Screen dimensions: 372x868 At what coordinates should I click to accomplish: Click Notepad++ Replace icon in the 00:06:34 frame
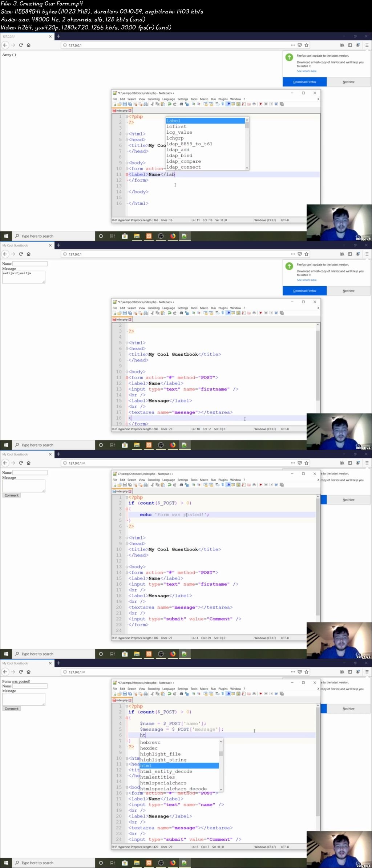[x=187, y=485]
